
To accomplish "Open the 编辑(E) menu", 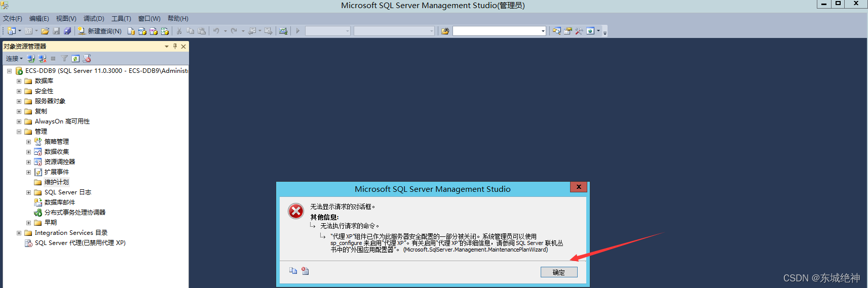I will tap(39, 18).
